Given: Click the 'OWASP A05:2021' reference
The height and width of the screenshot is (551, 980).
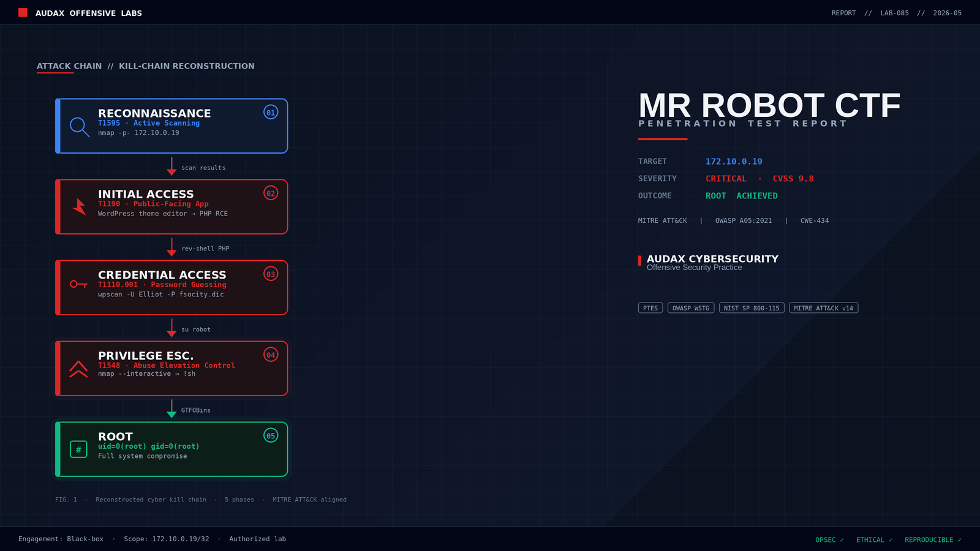Looking at the screenshot, I should (x=744, y=220).
